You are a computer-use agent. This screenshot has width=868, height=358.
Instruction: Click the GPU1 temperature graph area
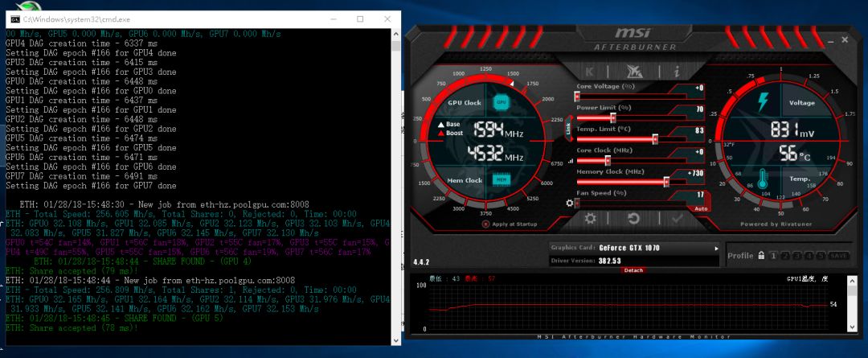pyautogui.click(x=627, y=307)
